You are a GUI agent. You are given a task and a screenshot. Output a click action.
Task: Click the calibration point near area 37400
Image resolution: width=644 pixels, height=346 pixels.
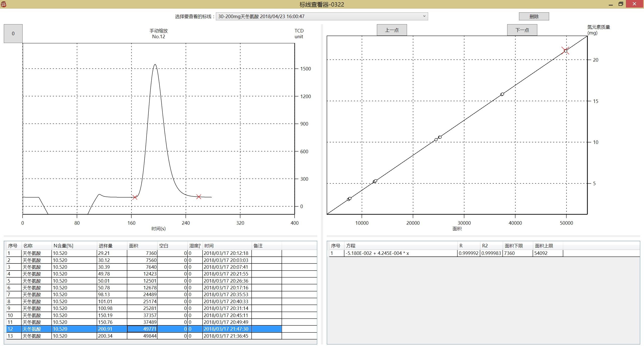[x=502, y=94]
